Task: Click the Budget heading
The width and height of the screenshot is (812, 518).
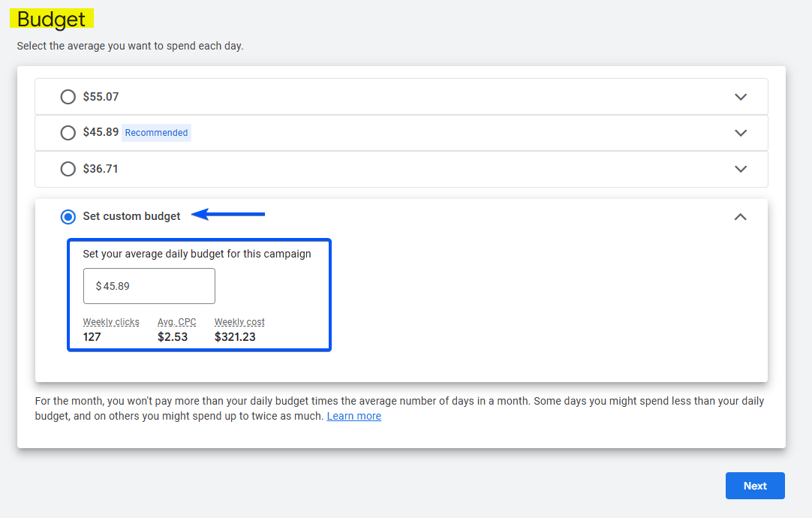Action: point(52,20)
